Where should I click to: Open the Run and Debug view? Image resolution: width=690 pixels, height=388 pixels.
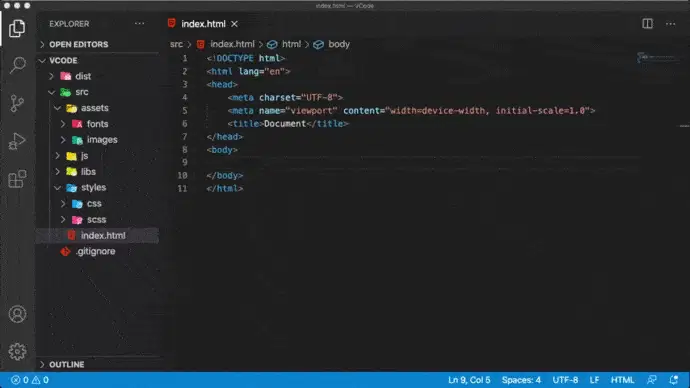point(17,141)
